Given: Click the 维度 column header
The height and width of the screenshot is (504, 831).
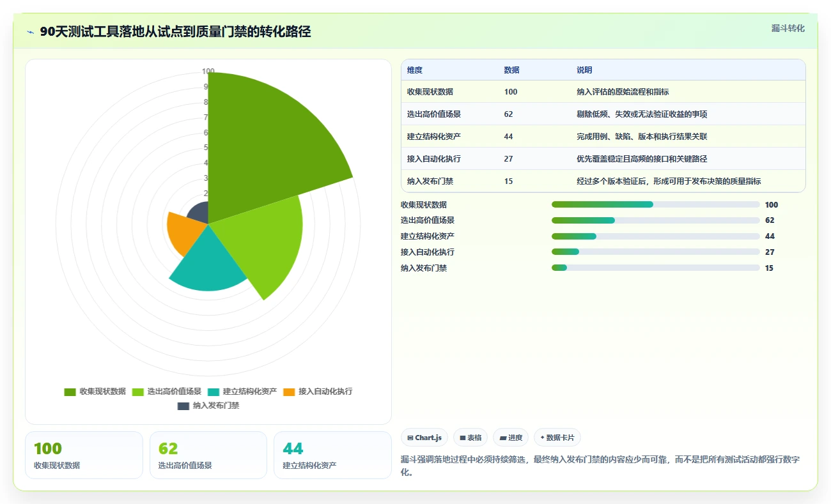Looking at the screenshot, I should [415, 70].
